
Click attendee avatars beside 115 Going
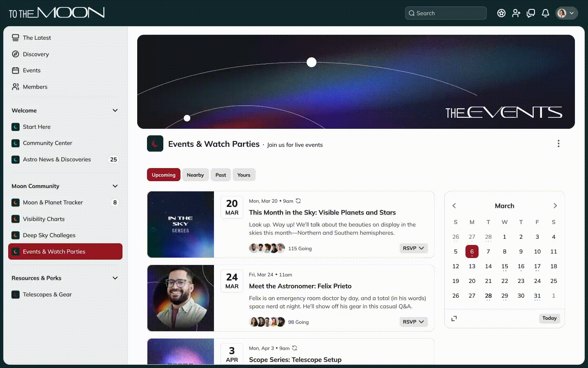pyautogui.click(x=267, y=248)
